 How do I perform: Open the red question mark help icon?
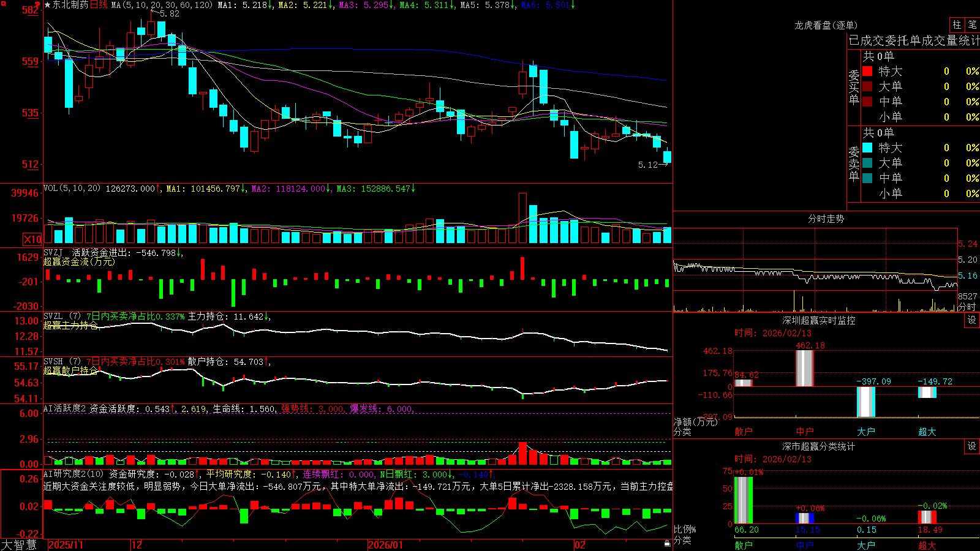[x=37, y=5]
